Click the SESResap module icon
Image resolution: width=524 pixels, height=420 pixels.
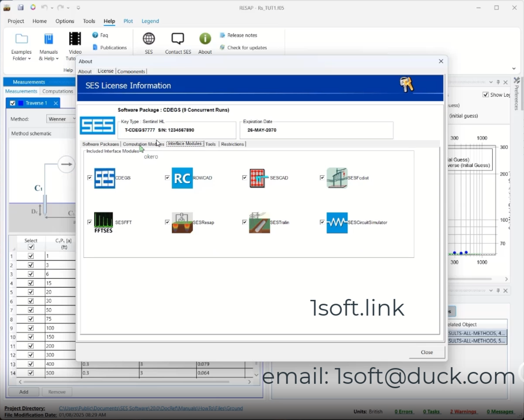click(x=182, y=222)
